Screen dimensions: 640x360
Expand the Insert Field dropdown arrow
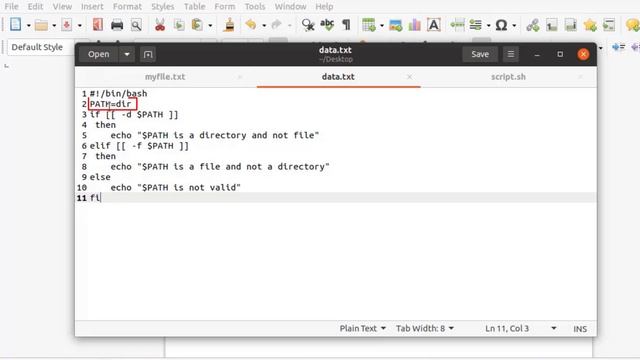coord(488,26)
